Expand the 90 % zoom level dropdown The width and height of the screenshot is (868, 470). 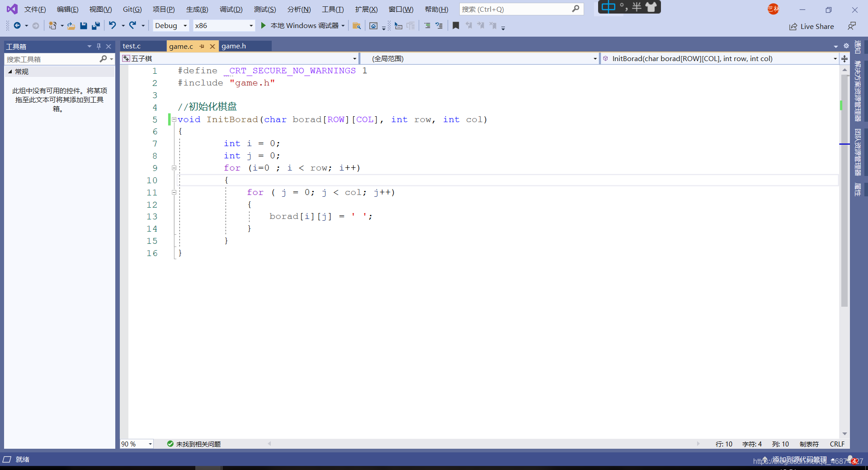coord(150,444)
